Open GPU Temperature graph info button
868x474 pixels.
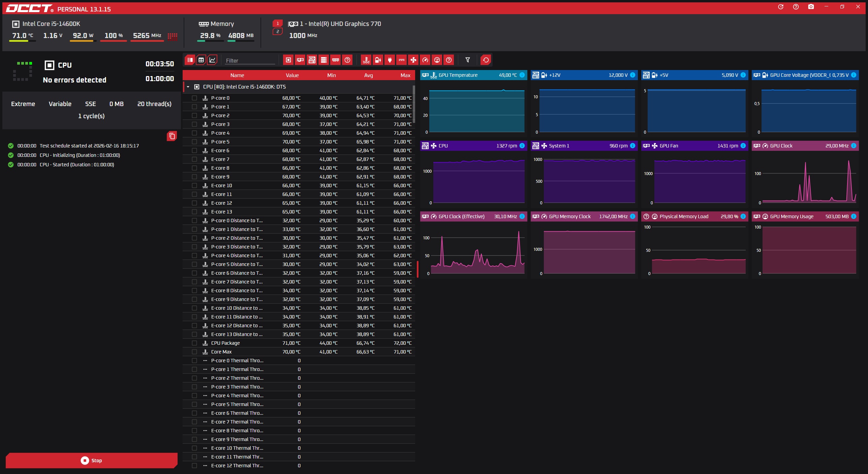point(522,75)
